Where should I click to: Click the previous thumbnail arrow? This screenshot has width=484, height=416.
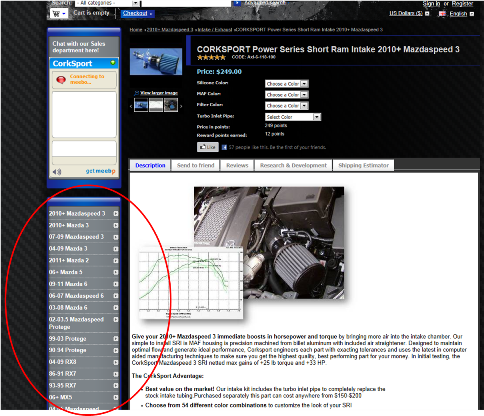131,106
